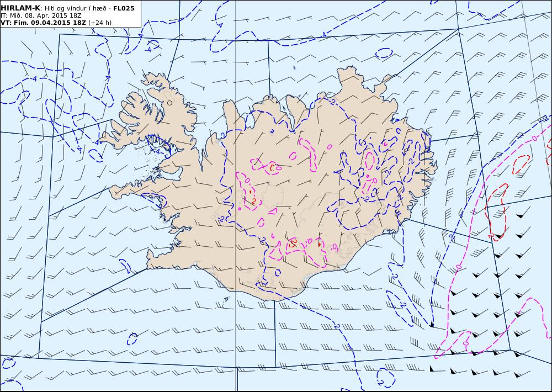Click the small island off the south coast
This screenshot has height=392, width=552.
(x=226, y=299)
